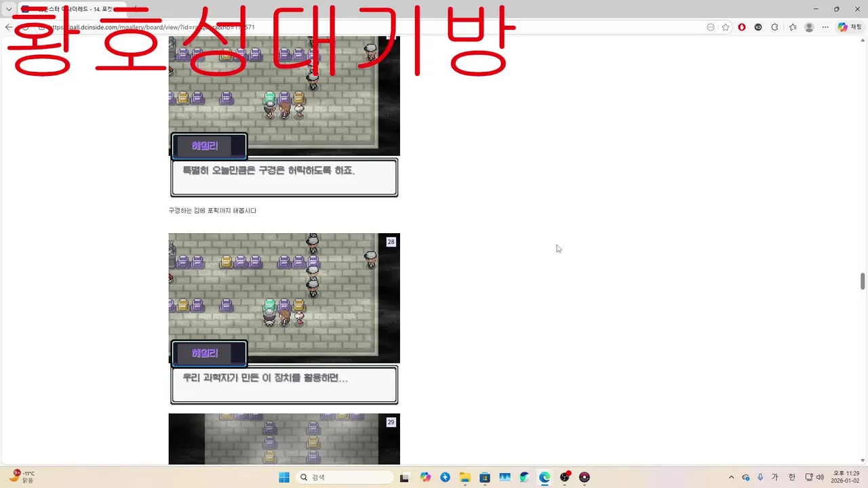Select the 포켓몬스터 browser tab
Image resolution: width=868 pixels, height=488 pixels.
71,9
